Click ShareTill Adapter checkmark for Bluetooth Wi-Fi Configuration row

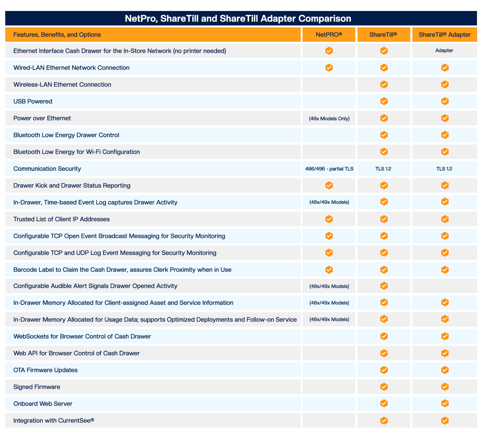445,152
